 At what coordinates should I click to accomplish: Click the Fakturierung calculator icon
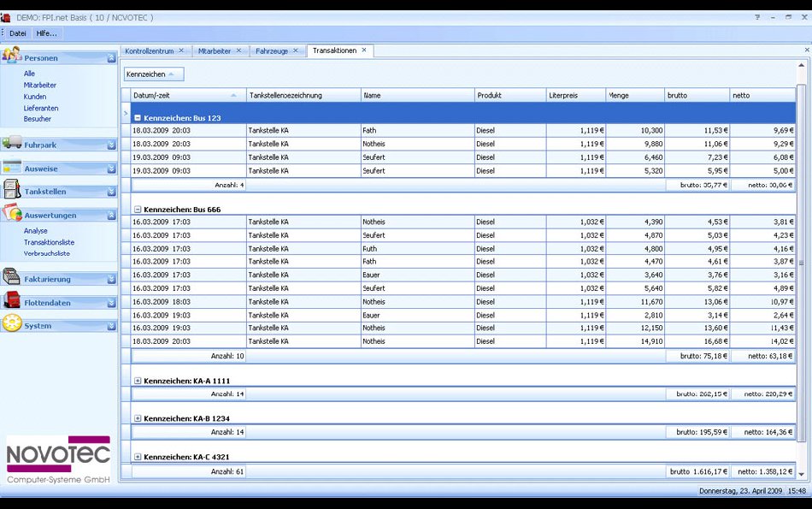click(x=11, y=278)
